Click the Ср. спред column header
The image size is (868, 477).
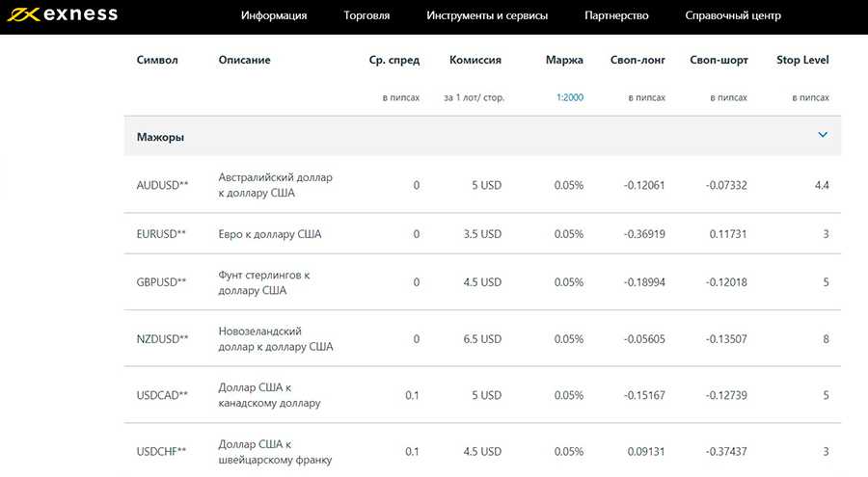click(x=394, y=60)
